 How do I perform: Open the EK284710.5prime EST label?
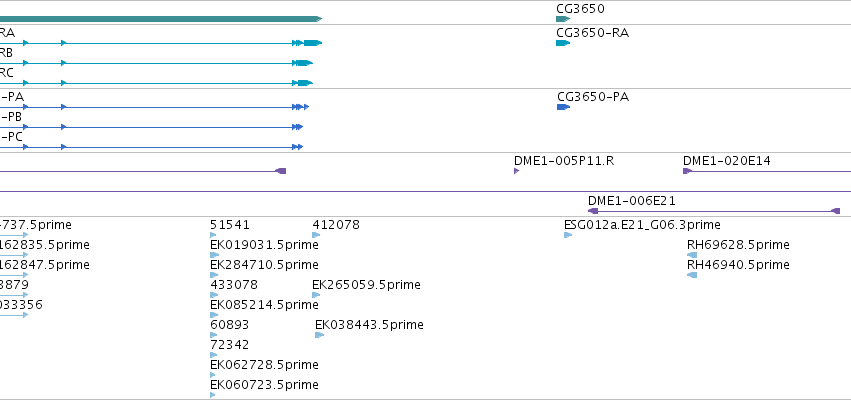(x=264, y=265)
